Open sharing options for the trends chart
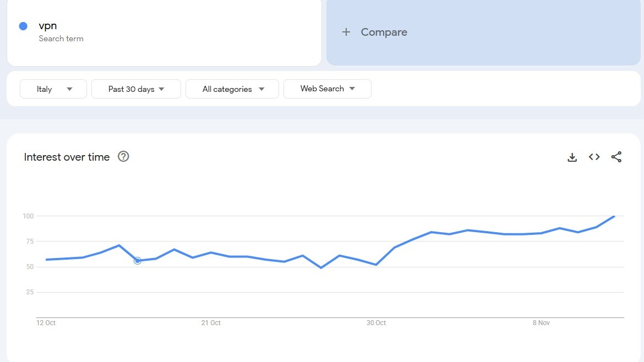The image size is (644, 362). [x=616, y=157]
